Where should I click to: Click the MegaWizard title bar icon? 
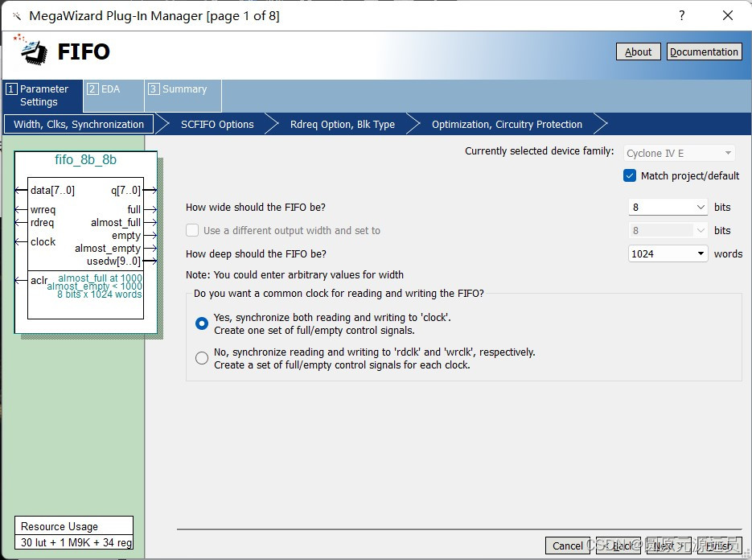coord(17,16)
